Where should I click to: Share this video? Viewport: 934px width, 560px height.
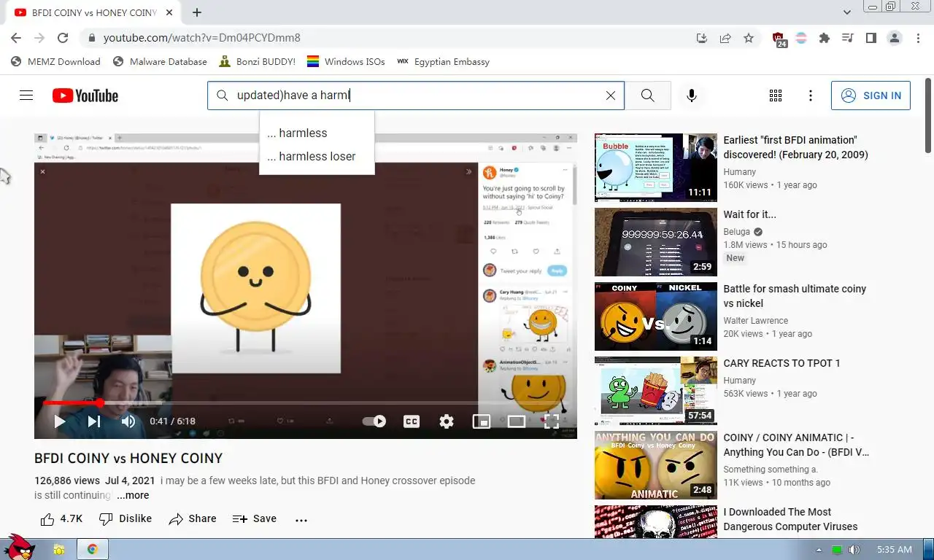pos(193,518)
